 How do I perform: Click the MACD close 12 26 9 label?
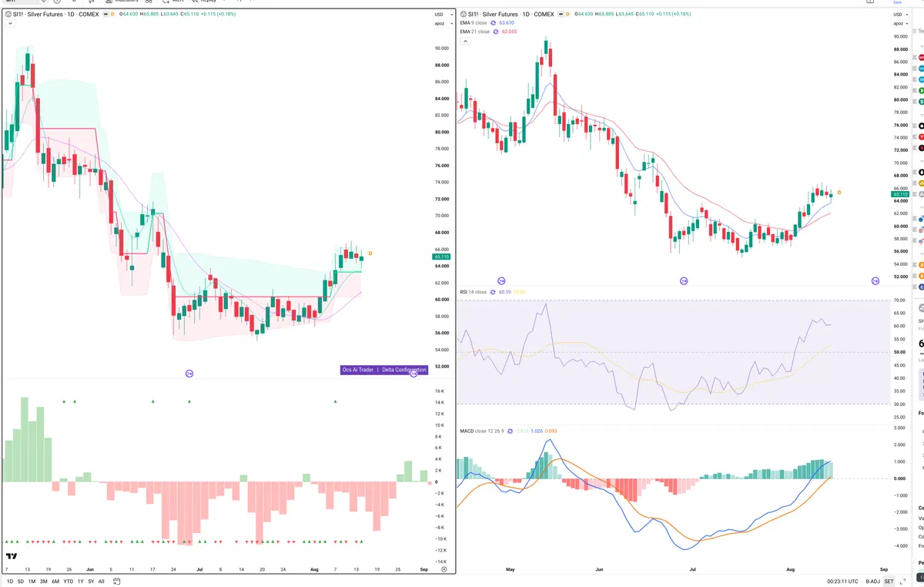(x=481, y=431)
